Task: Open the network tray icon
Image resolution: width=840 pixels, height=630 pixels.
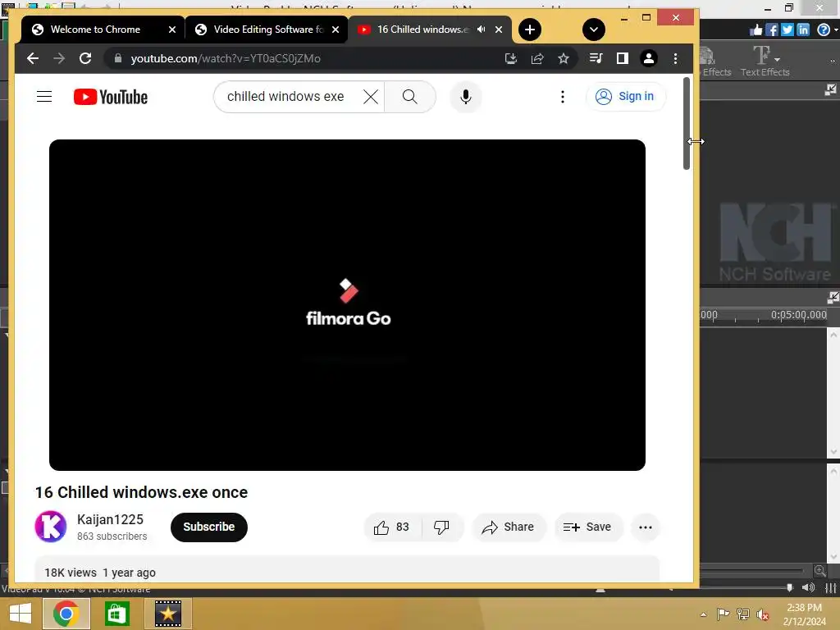Action: pos(742,614)
